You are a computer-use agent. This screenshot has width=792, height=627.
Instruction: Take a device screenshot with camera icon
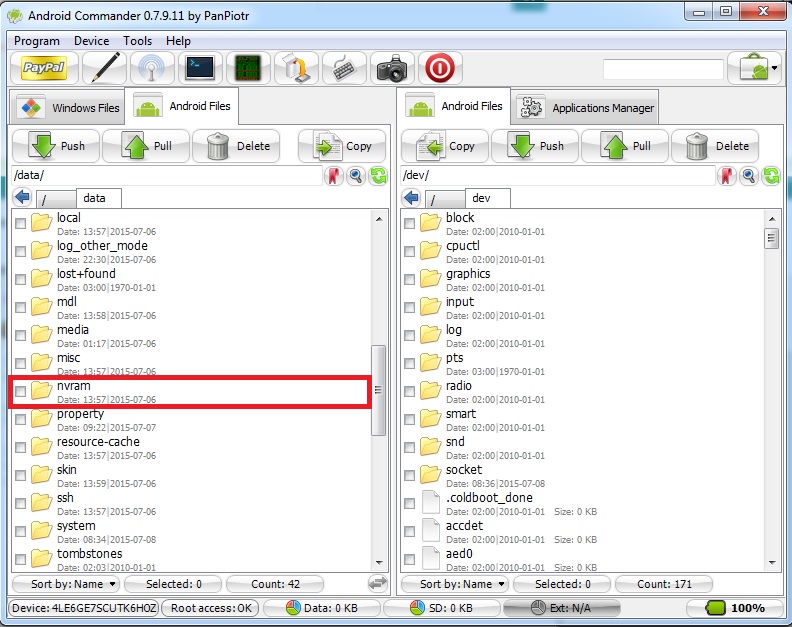[393, 68]
